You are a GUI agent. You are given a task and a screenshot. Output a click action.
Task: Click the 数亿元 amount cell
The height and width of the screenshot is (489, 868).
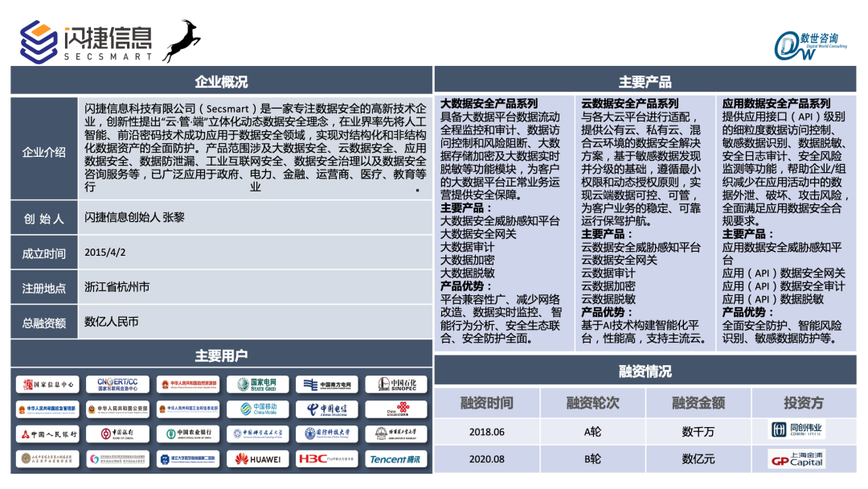(x=698, y=459)
